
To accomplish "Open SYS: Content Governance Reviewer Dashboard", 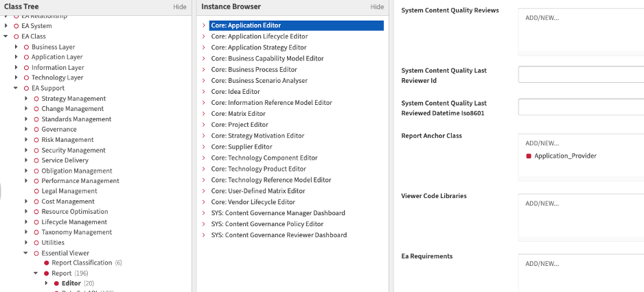I will coord(279,235).
